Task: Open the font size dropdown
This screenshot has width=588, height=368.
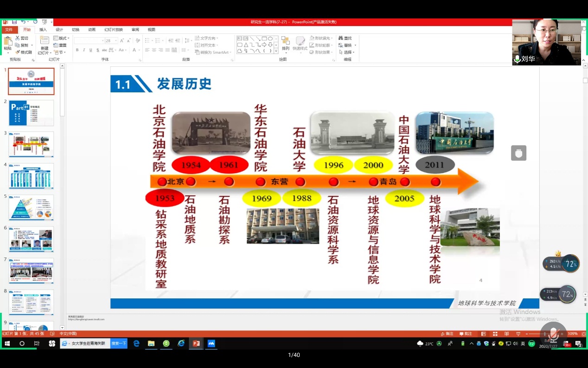Action: 115,41
